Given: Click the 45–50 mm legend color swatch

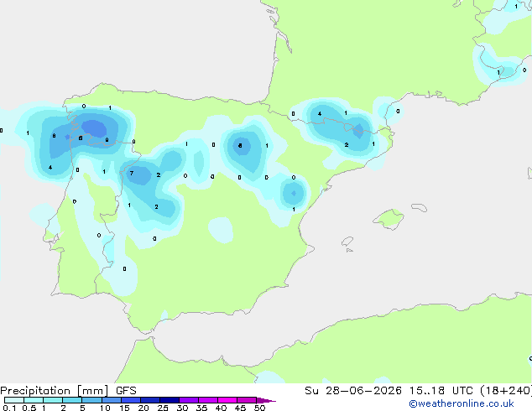Looking at the screenshot, I should tap(247, 400).
